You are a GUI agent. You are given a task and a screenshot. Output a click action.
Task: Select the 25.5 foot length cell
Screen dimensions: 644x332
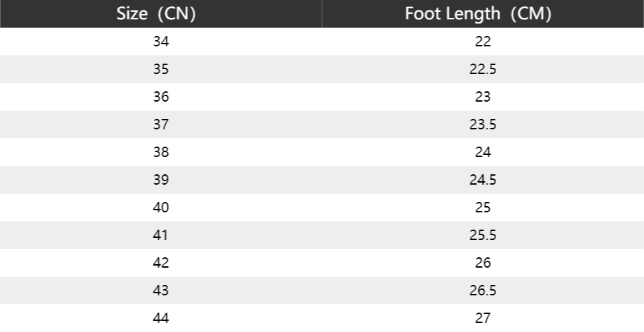point(483,235)
